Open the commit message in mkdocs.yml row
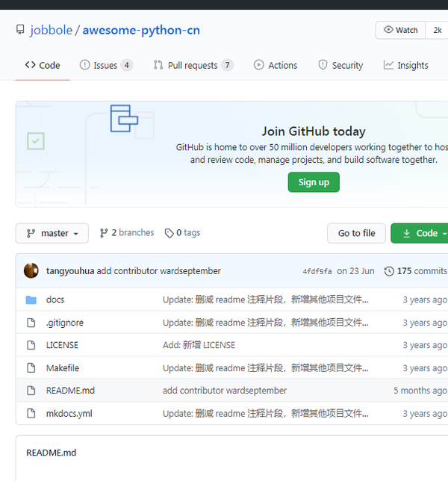This screenshot has height=481, width=448. pyautogui.click(x=266, y=414)
